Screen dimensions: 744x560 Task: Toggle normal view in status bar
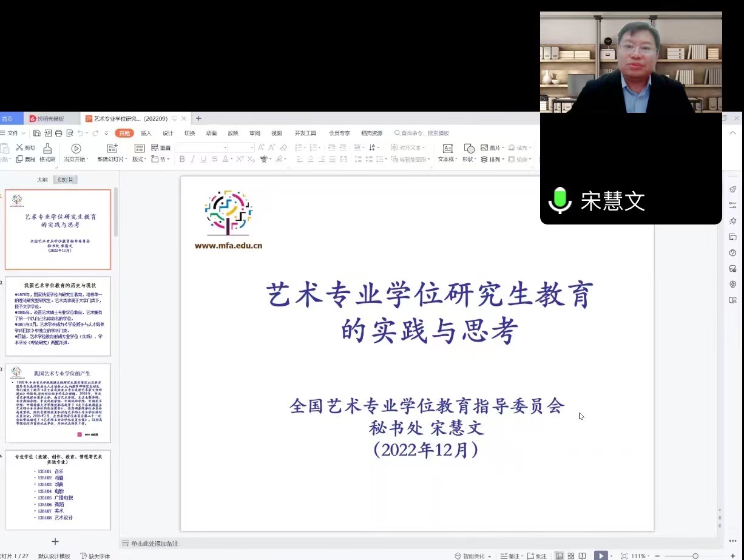(560, 556)
